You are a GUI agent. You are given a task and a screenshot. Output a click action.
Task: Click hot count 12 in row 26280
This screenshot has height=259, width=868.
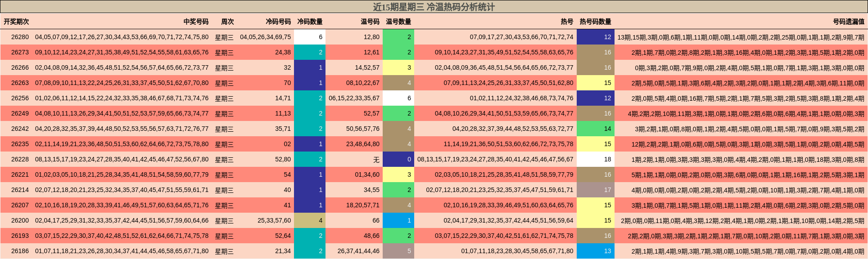click(595, 37)
